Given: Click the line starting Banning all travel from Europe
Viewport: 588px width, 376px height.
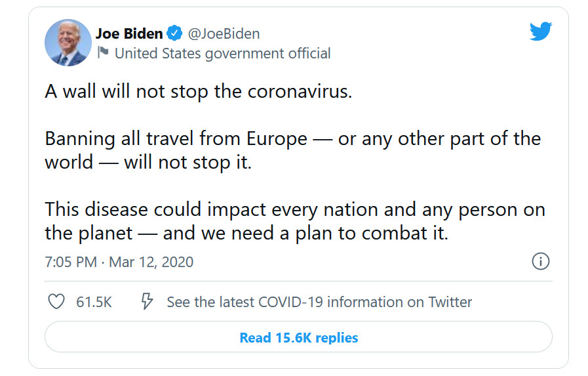Looking at the screenshot, I should [292, 138].
